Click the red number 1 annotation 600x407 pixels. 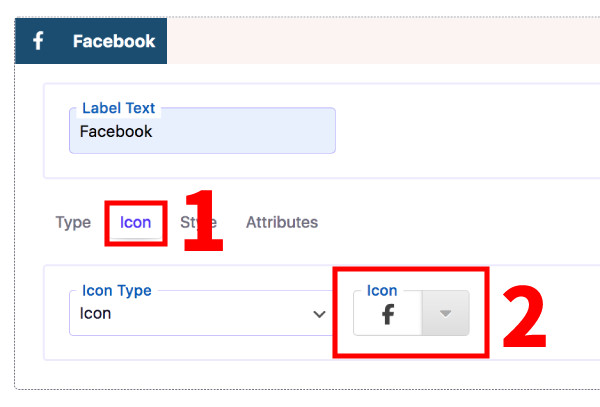click(x=203, y=221)
